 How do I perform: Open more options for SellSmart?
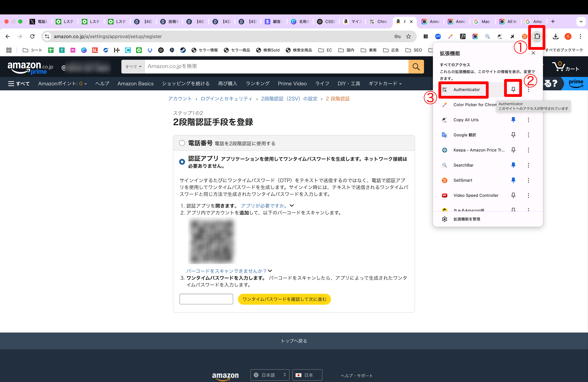point(529,180)
